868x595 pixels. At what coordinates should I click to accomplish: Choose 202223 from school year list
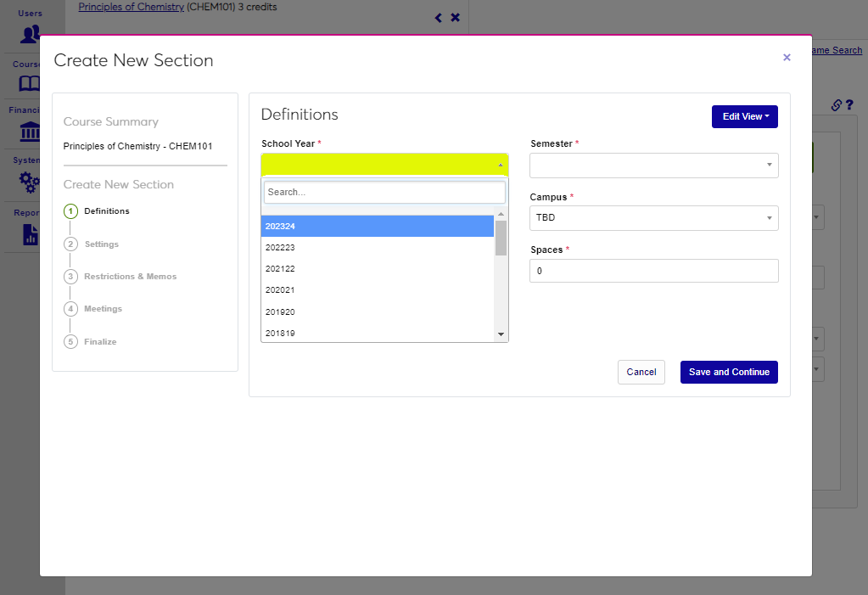pos(377,248)
